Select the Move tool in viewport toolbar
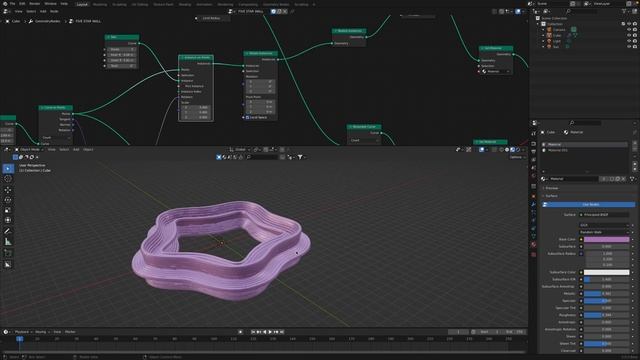The width and height of the screenshot is (640, 360). [x=8, y=190]
